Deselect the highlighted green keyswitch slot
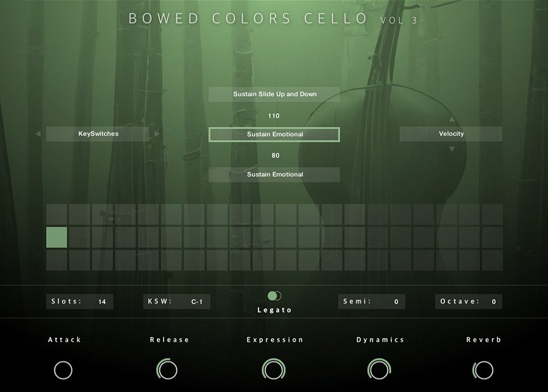This screenshot has height=392, width=548. point(56,237)
